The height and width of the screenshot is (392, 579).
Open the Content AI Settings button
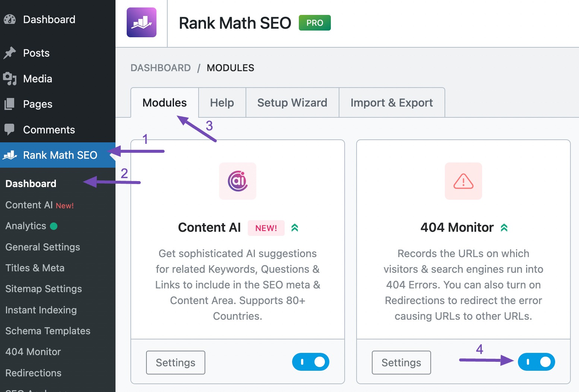click(175, 362)
